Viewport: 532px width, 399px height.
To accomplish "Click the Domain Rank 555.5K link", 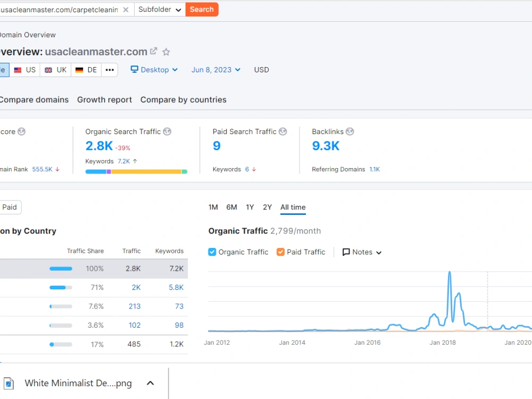I will tap(43, 169).
